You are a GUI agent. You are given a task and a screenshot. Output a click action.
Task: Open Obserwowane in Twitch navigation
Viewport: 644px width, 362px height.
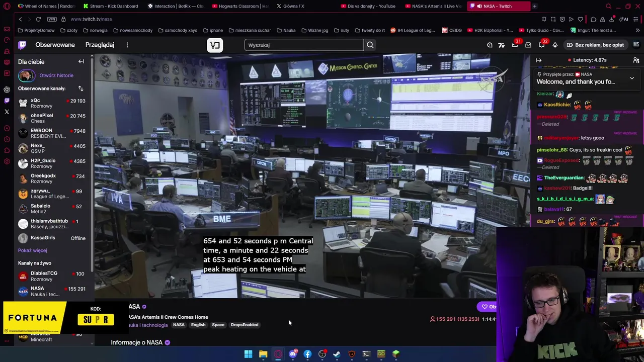click(55, 45)
